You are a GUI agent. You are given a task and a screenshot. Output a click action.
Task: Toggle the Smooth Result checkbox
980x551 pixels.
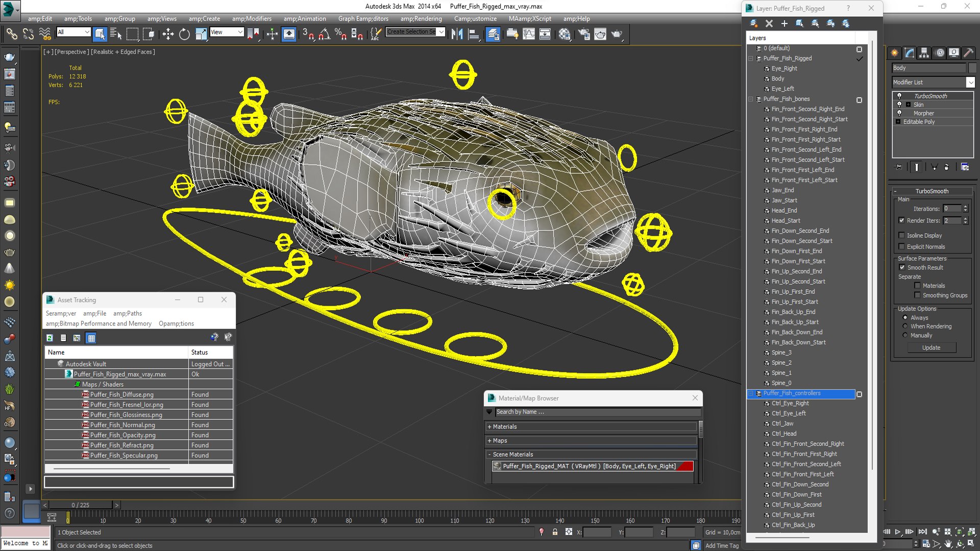902,267
